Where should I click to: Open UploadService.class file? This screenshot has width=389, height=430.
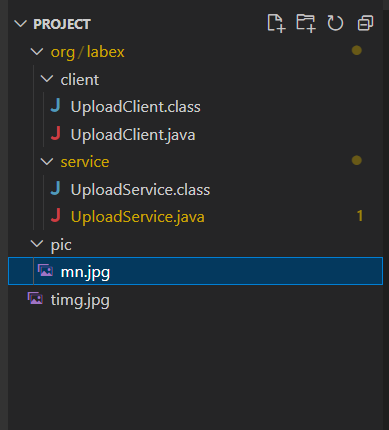140,190
